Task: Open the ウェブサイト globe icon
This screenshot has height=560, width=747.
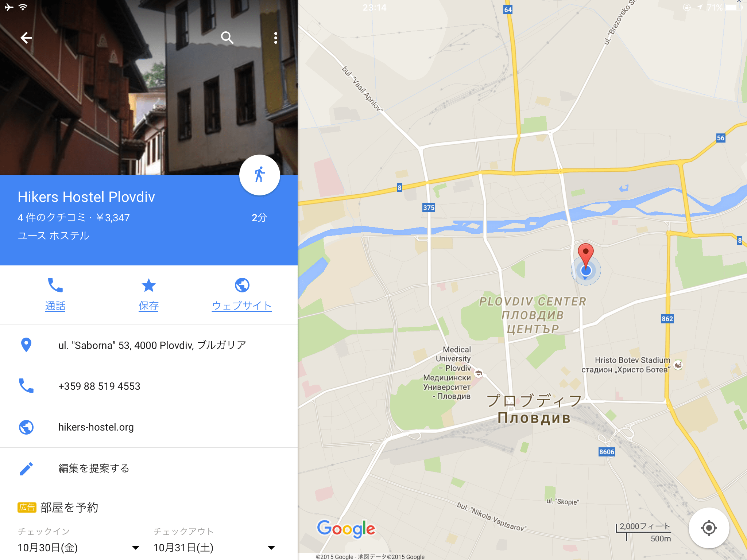Action: 242,285
